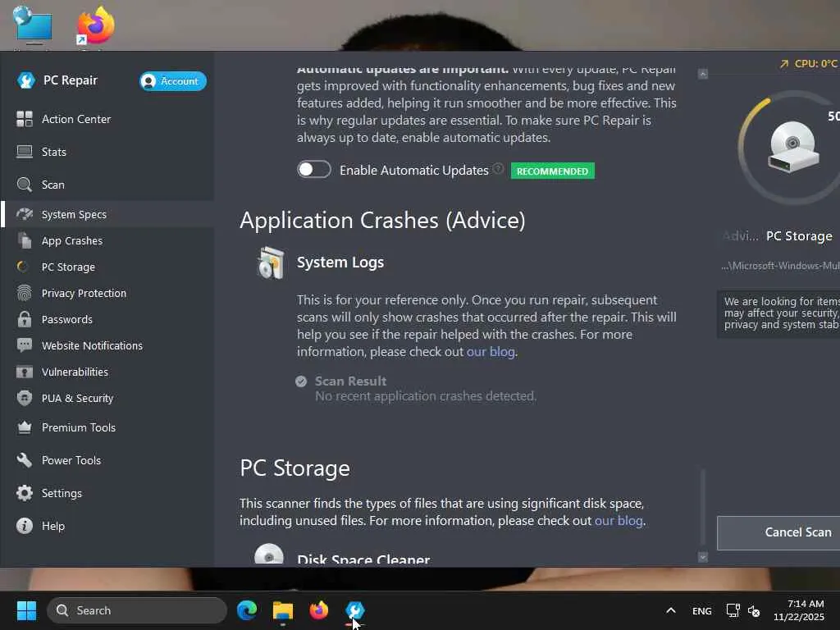Click the Vulnerabilities icon in sidebar
Viewport: 840px width, 630px height.
tap(24, 372)
